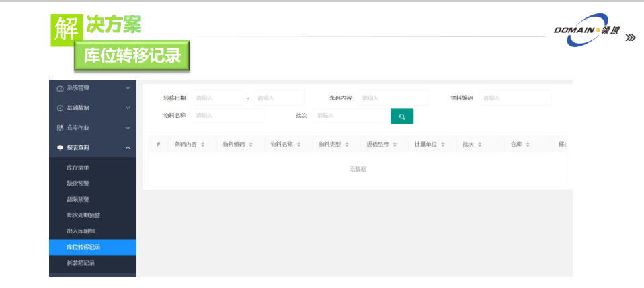Click the 条码内容 input field
The image size is (644, 288).
pos(393,98)
